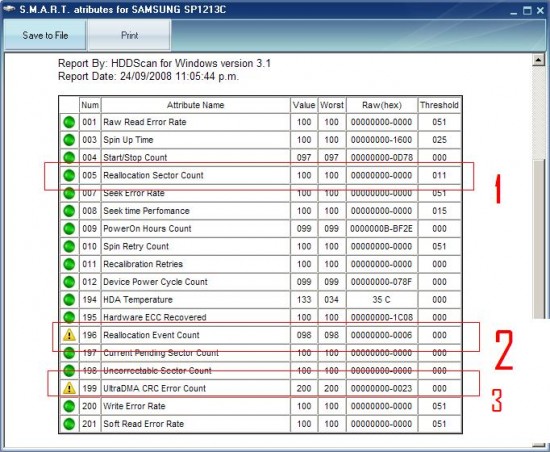
Task: Click green status icon for Uncorrectable Sector Count
Action: point(69,370)
